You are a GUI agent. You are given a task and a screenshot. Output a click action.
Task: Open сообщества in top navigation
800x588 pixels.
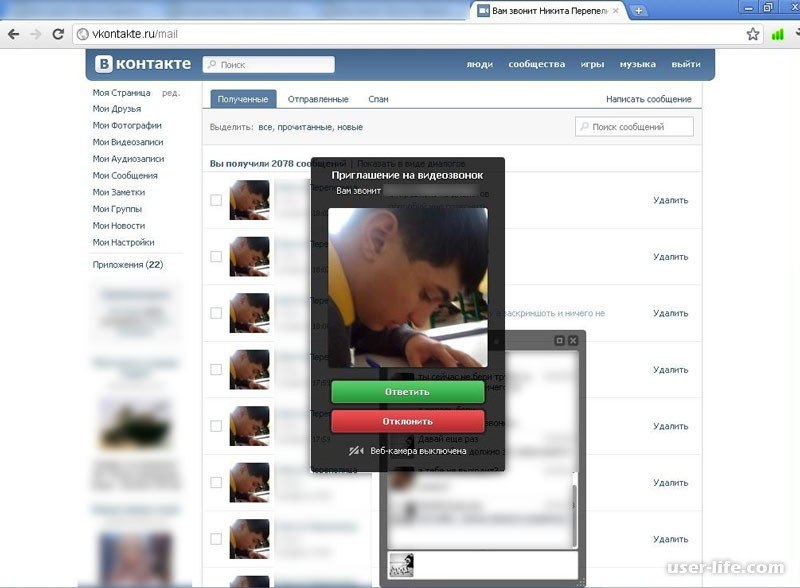[537, 64]
